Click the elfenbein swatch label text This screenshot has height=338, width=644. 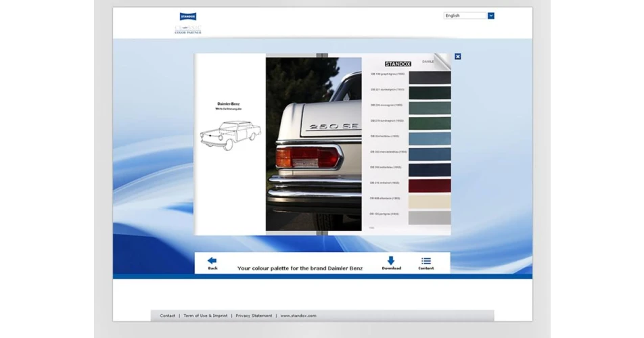click(x=385, y=199)
